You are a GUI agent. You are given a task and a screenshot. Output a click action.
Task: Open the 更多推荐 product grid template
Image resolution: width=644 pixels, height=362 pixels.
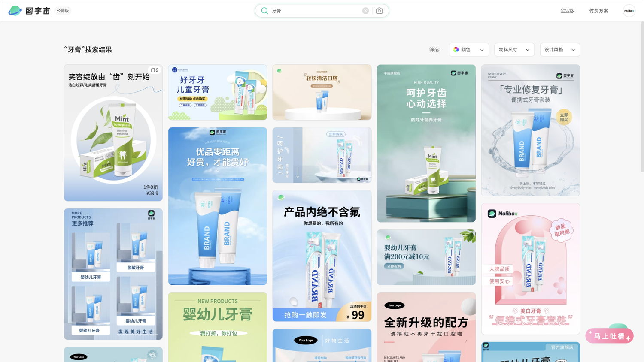[113, 274]
